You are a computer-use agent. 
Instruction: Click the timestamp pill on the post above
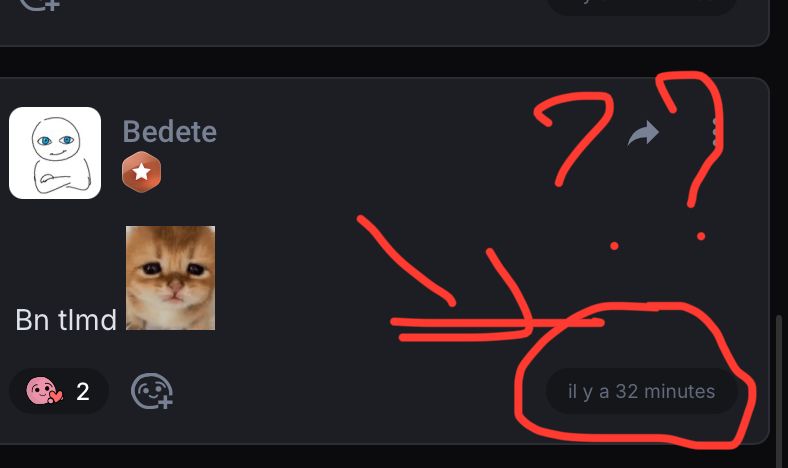(x=641, y=6)
